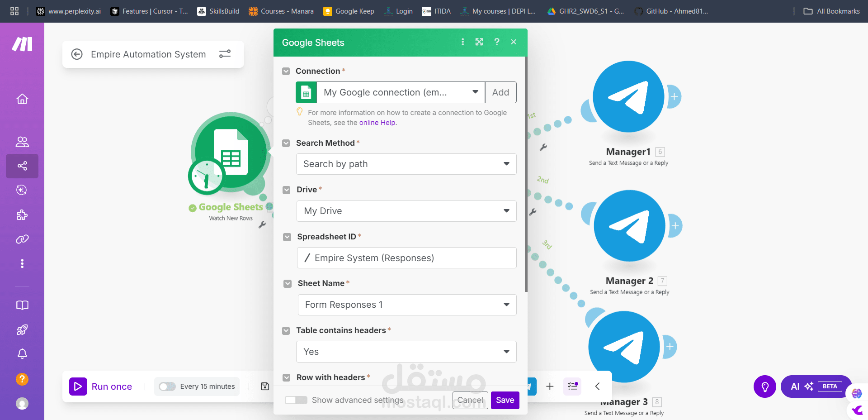Toggle the Spreadsheet ID map checkbox
The height and width of the screenshot is (420, 868).
(287, 237)
